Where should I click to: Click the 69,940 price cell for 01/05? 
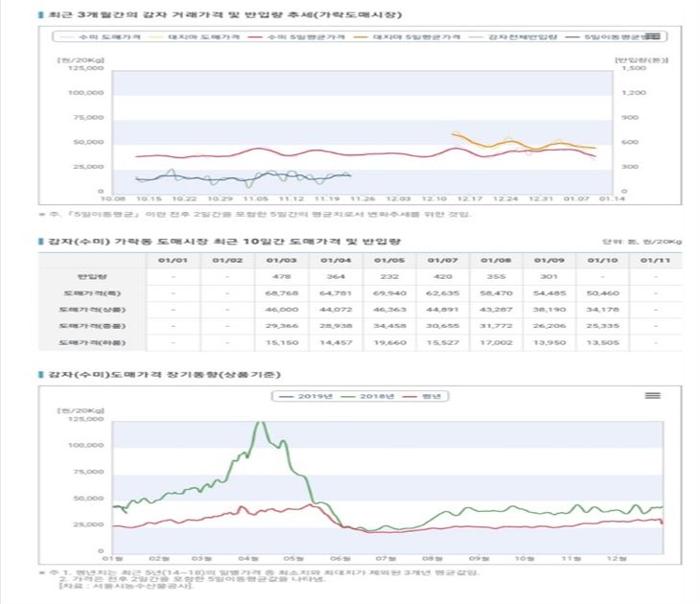[388, 291]
